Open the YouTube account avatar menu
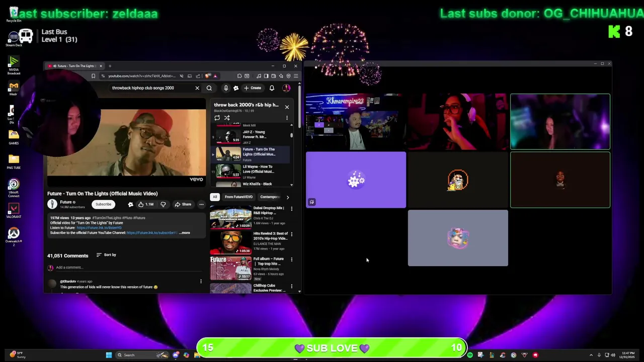644x362 pixels. pos(286,88)
